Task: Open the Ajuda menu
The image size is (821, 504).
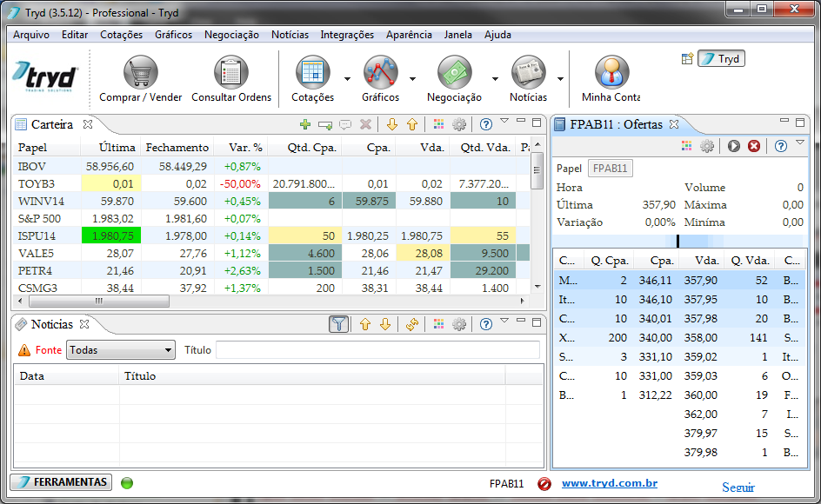Action: 497,35
